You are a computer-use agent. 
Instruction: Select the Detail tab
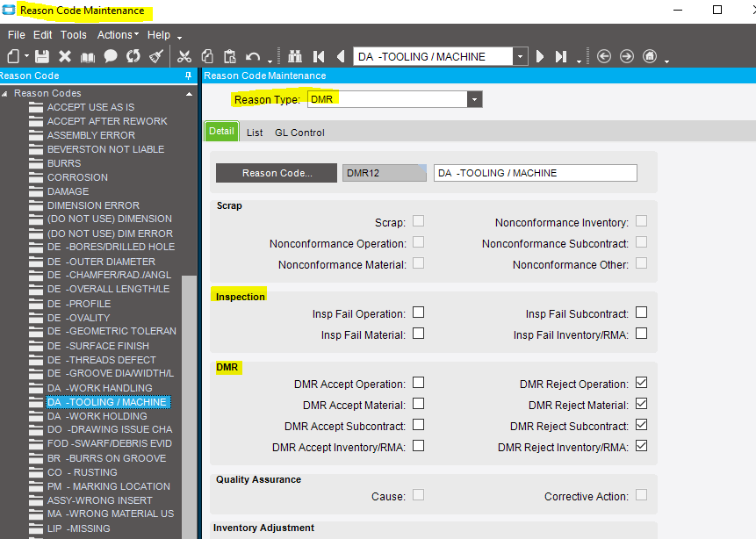click(222, 131)
